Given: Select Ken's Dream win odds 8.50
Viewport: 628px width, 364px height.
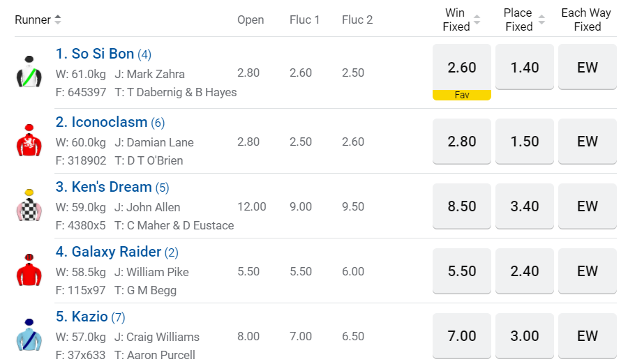Looking at the screenshot, I should coord(462,206).
